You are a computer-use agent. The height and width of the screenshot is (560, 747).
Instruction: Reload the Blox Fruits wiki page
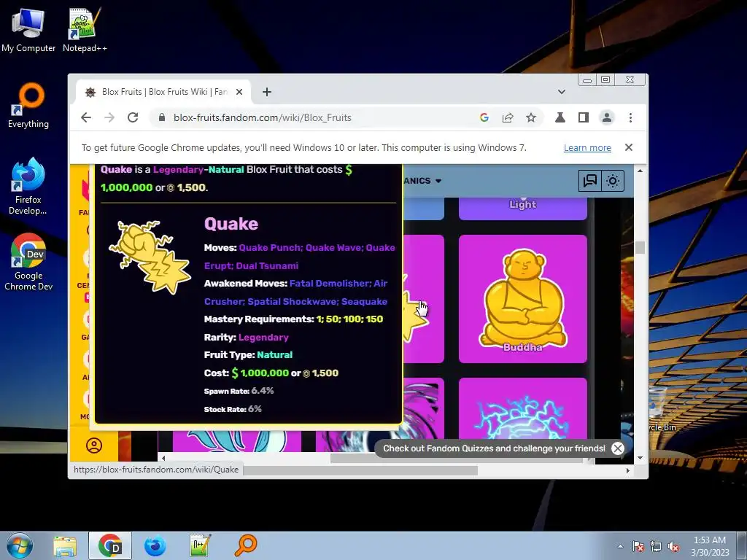pyautogui.click(x=133, y=117)
